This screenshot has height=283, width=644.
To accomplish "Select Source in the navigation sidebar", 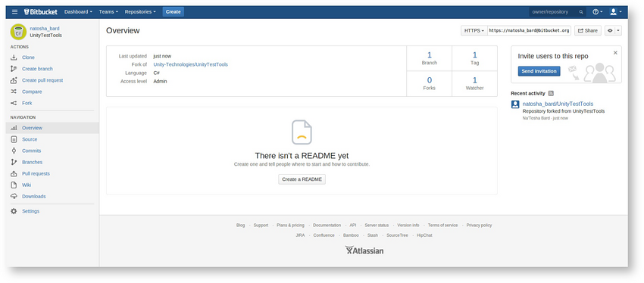I will tap(30, 139).
